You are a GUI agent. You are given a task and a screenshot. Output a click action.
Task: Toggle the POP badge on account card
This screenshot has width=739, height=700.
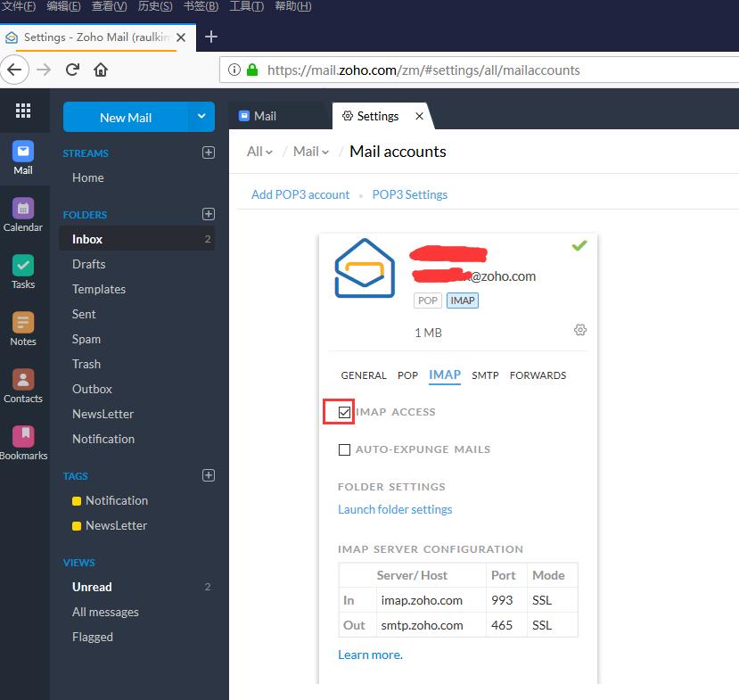tap(428, 301)
